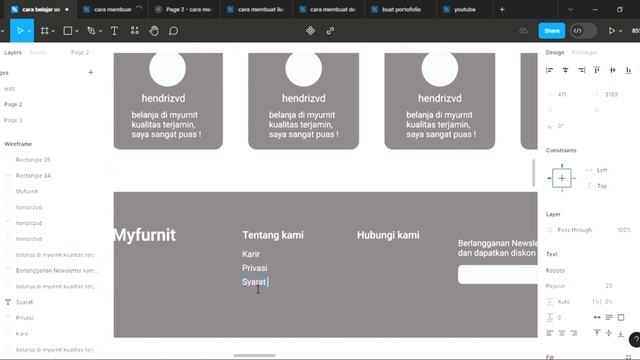Open the Page 3 page
Image resolution: width=640 pixels, height=360 pixels.
tap(13, 120)
